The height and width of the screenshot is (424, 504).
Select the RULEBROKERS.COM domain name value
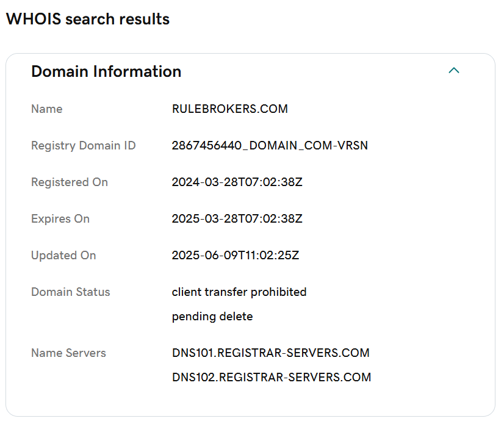tap(230, 109)
